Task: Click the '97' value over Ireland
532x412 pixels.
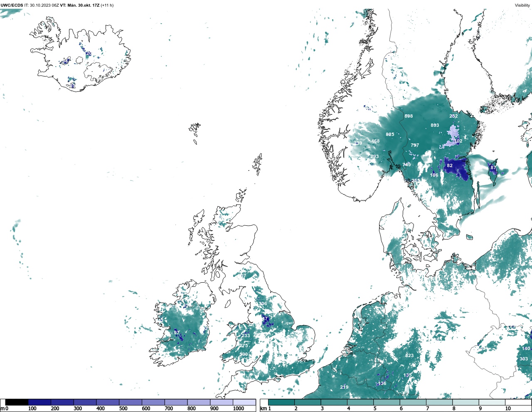Action: click(x=176, y=333)
